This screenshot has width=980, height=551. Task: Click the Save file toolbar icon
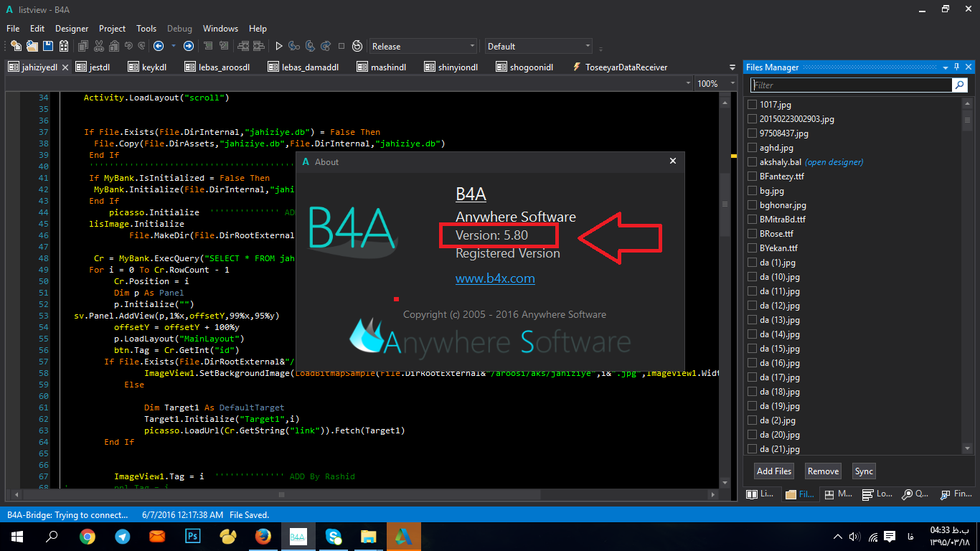48,46
